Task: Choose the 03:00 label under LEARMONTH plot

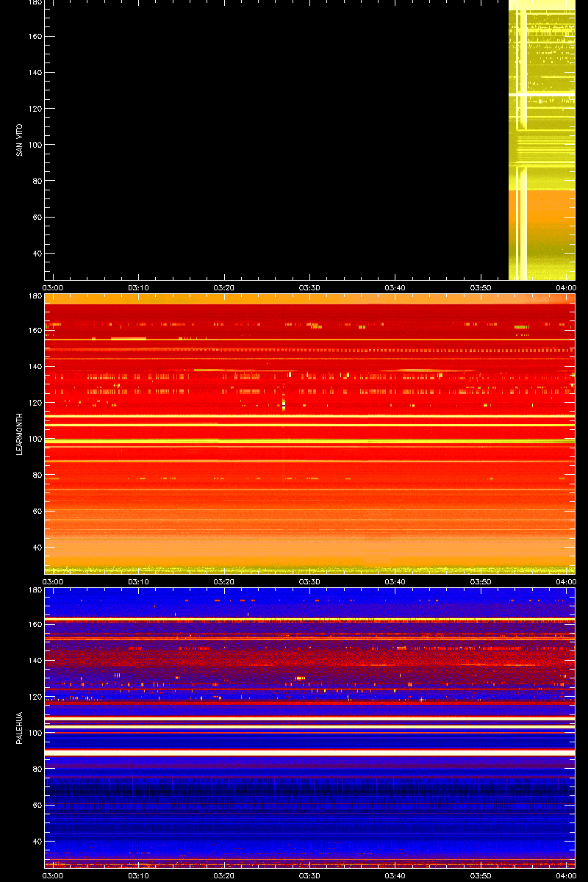Action: pos(53,581)
